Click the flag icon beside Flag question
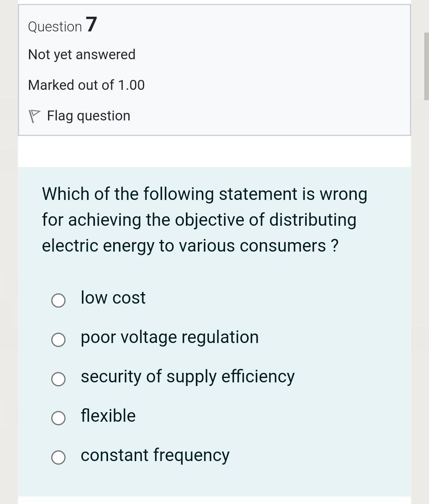 35,116
